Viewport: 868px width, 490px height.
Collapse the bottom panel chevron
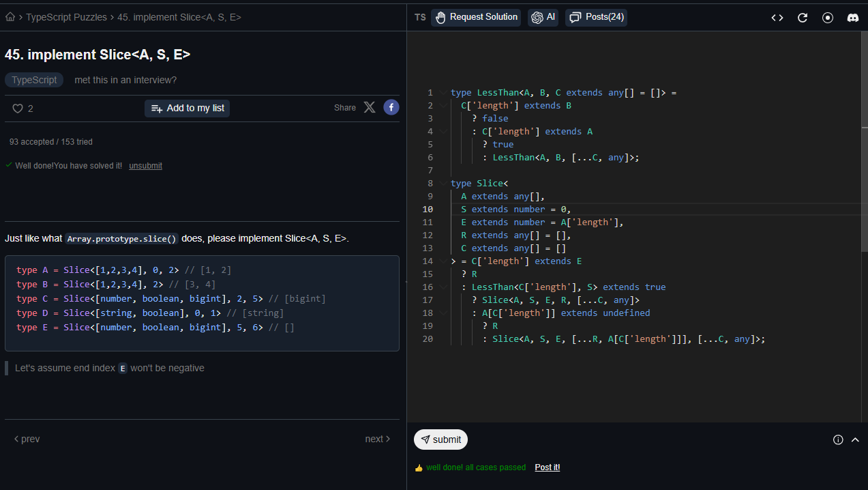click(855, 439)
